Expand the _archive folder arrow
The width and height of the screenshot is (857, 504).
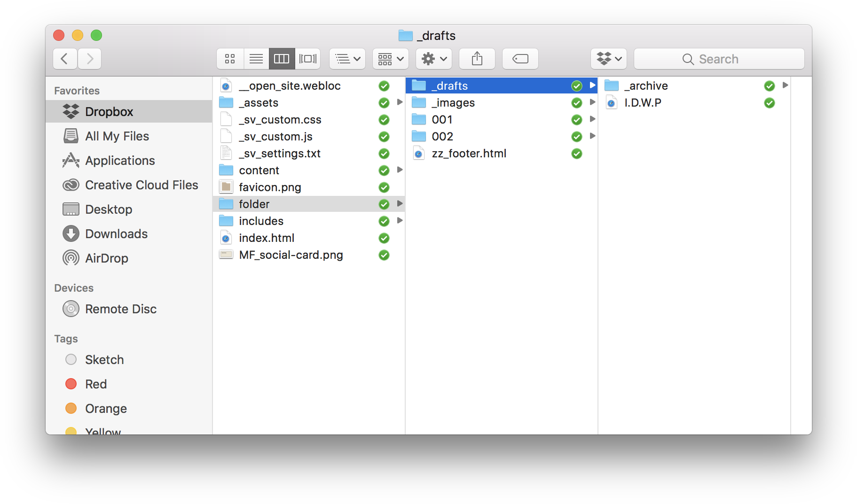(x=785, y=85)
